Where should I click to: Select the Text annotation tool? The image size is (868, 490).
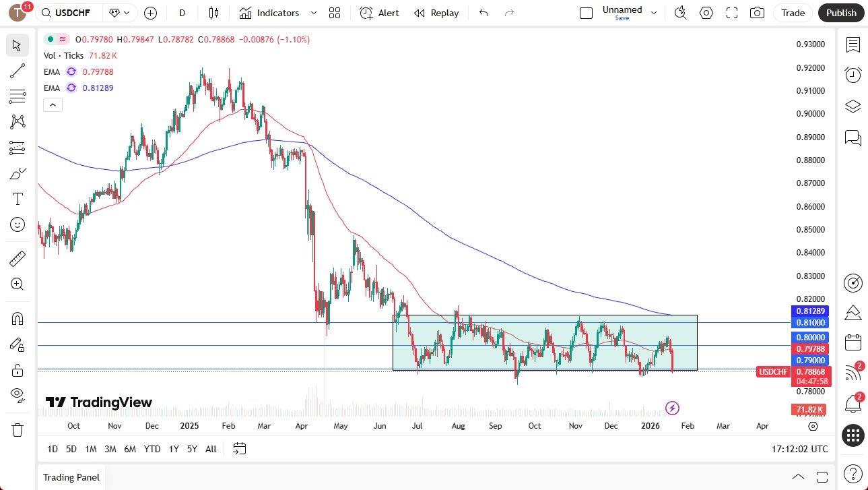pos(17,198)
